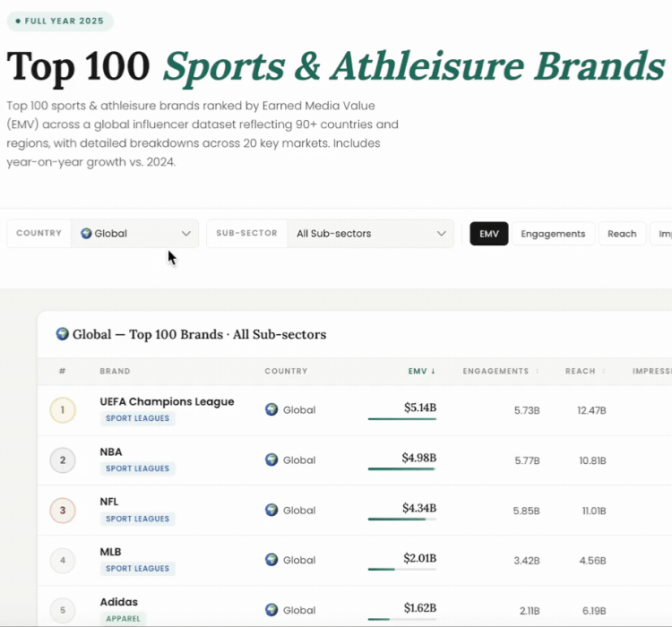Open the Sub-sector dropdown showing All Sub-sectors
This screenshot has height=627, width=672.
370,234
